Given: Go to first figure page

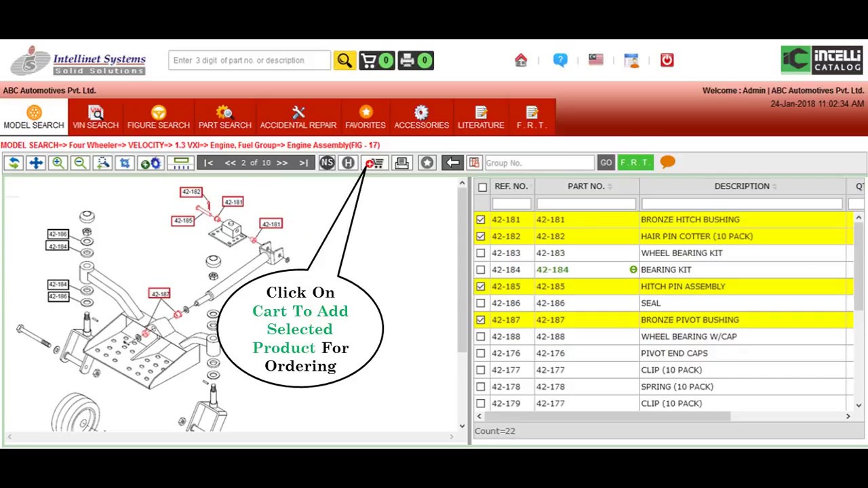Looking at the screenshot, I should click(209, 163).
